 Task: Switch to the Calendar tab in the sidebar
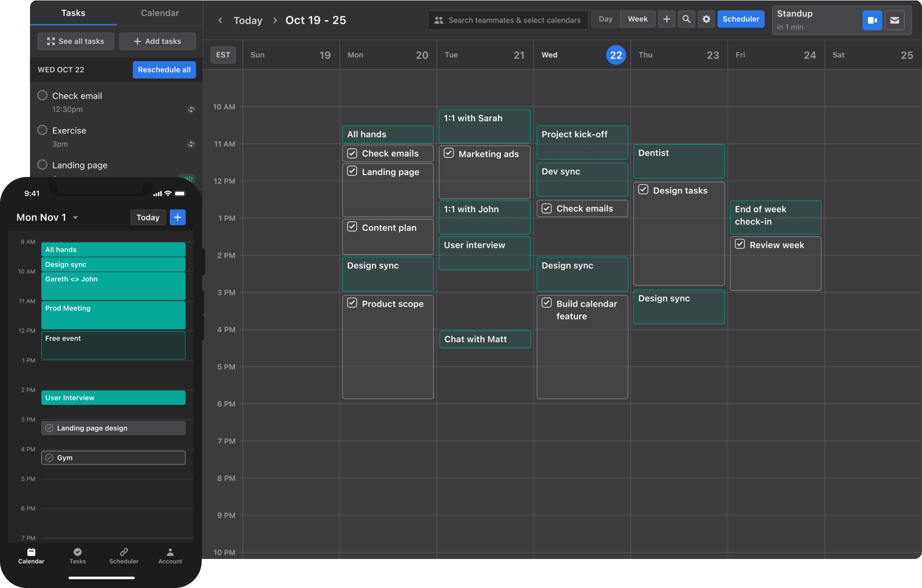pos(160,13)
